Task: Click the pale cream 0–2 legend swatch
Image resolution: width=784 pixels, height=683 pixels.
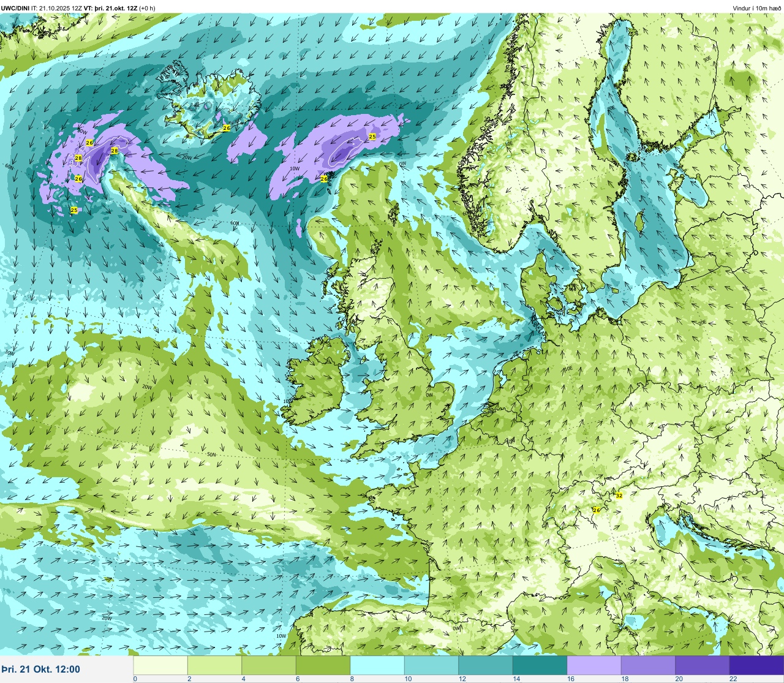Action: (160, 666)
